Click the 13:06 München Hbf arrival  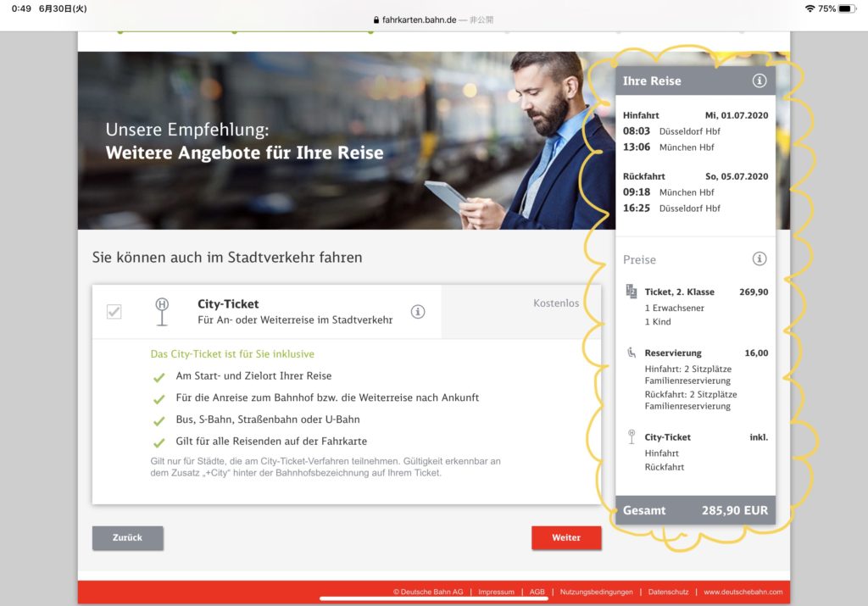click(668, 147)
